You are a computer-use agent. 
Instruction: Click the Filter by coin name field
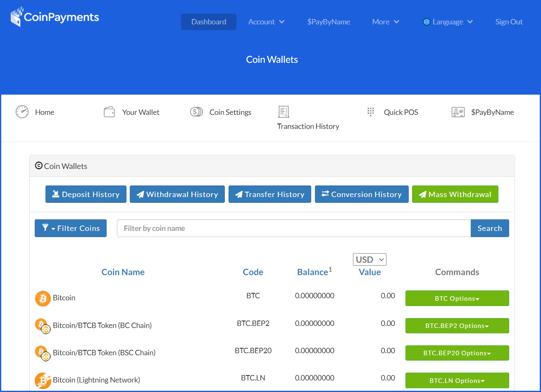click(294, 228)
